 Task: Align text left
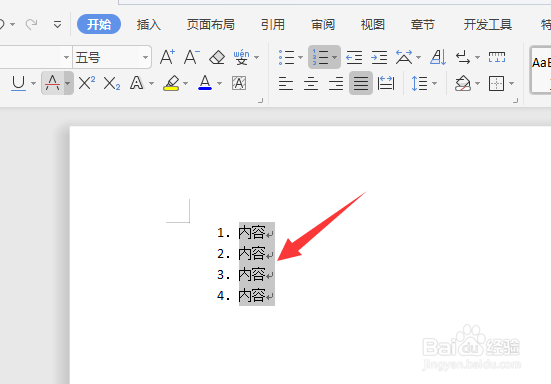point(286,84)
